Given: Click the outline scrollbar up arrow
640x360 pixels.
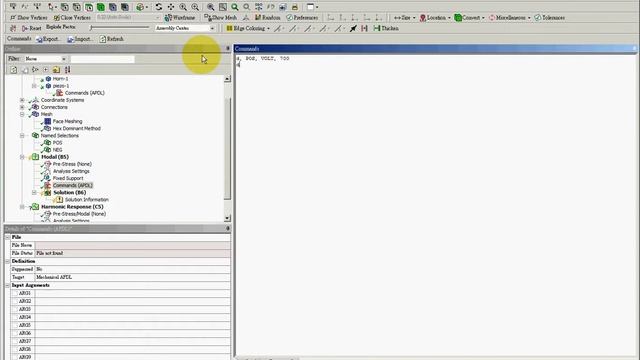Looking at the screenshot, I should pyautogui.click(x=227, y=78).
